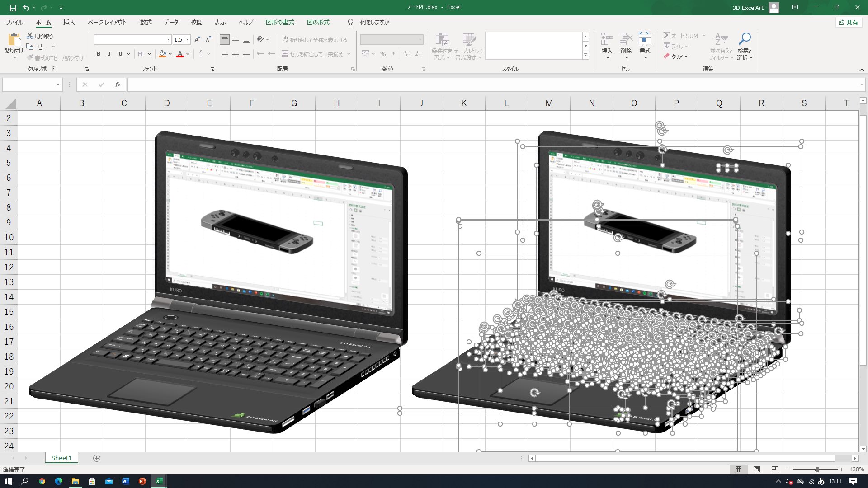868x488 pixels.
Task: Click the Increase Font Size icon
Action: tap(197, 40)
